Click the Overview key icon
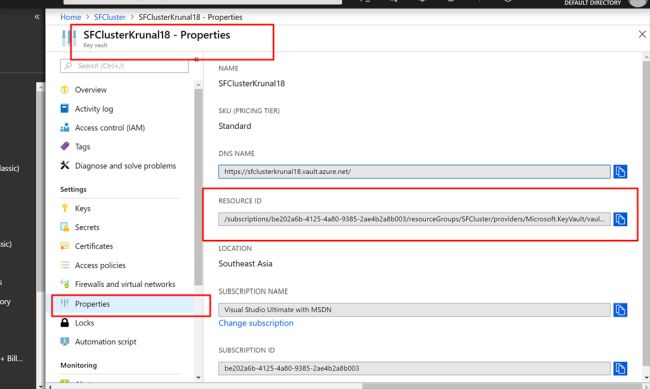The width and height of the screenshot is (650, 389). pos(65,90)
